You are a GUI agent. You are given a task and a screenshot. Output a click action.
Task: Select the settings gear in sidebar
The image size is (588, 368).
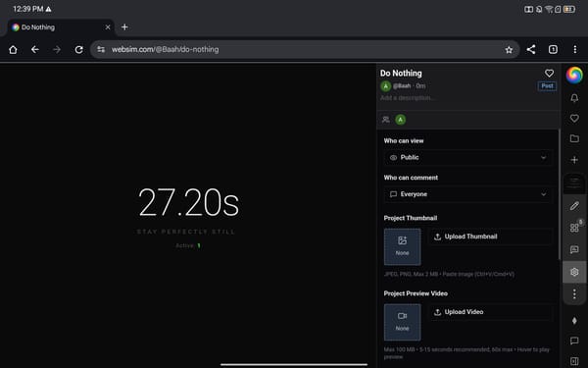[x=574, y=272]
